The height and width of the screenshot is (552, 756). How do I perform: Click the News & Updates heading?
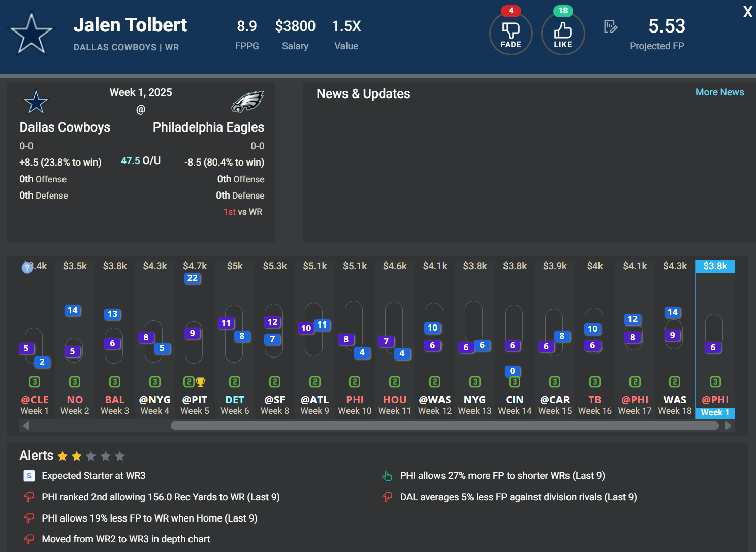coord(363,94)
